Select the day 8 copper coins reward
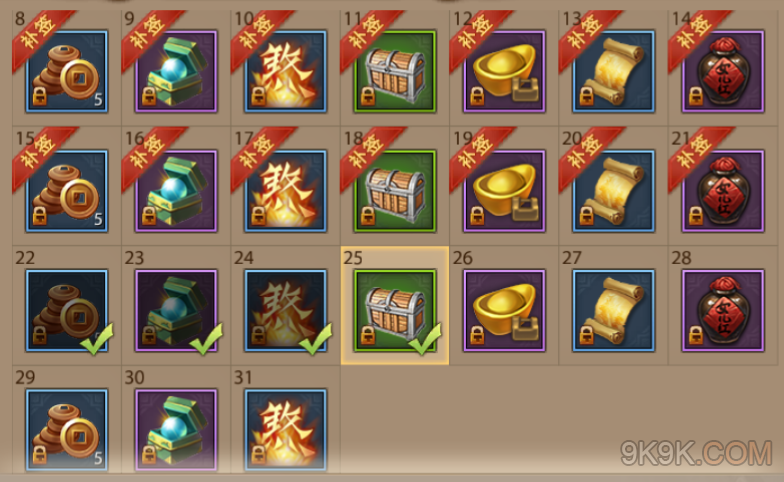 tap(66, 71)
